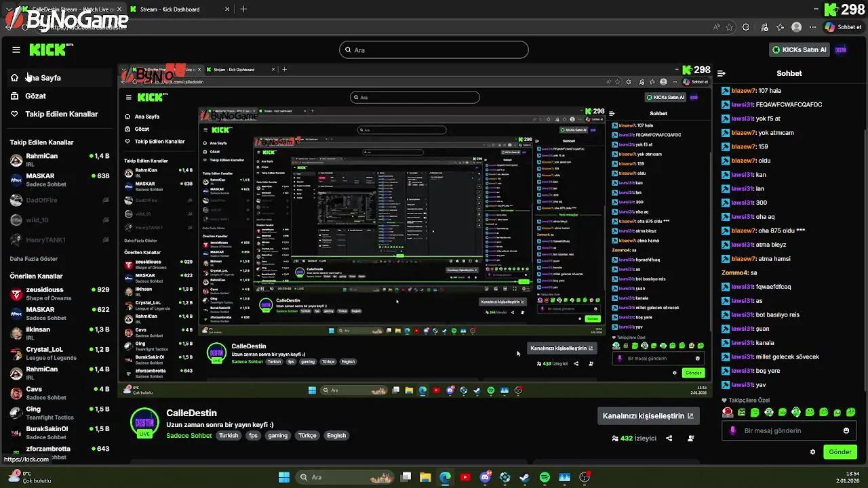Open zeusidiouss channel in Önerilen Kanallar
This screenshot has height=488, width=868.
point(60,293)
